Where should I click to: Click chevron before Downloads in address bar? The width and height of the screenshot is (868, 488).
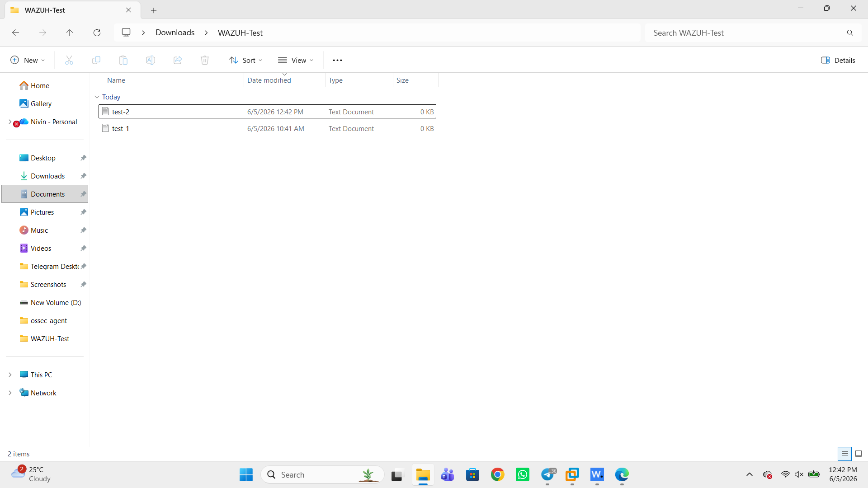(143, 33)
